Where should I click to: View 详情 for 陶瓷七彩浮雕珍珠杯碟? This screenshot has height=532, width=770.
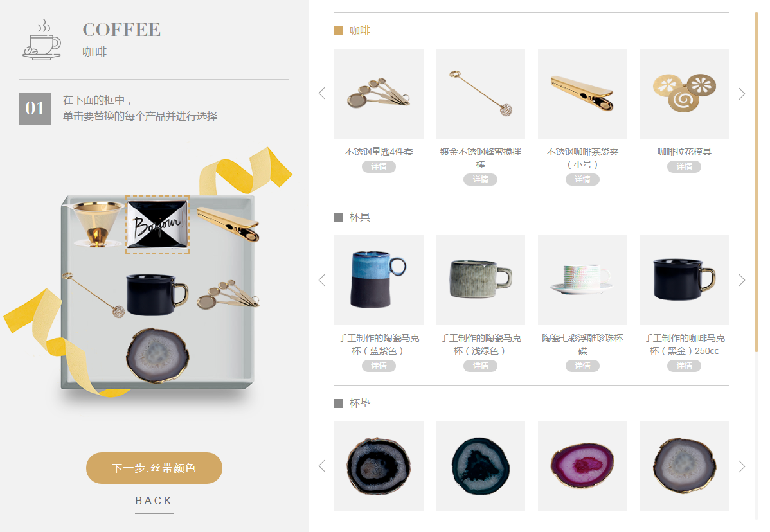click(x=582, y=366)
